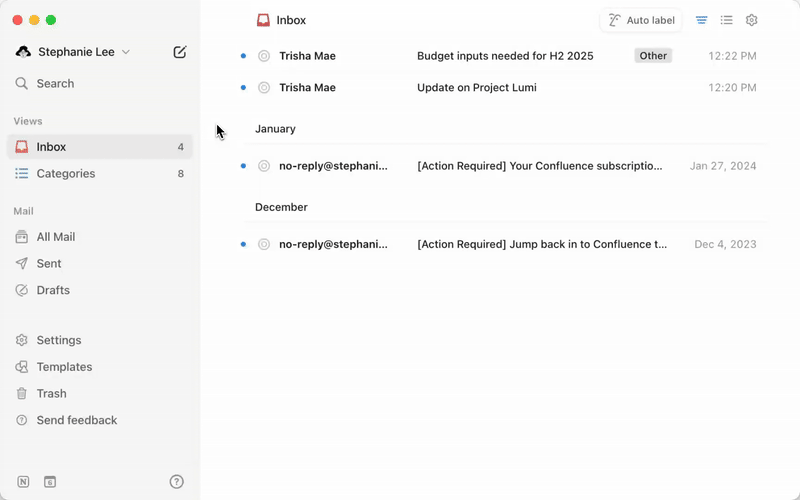
Task: Collapse the December email group
Action: [x=281, y=207]
